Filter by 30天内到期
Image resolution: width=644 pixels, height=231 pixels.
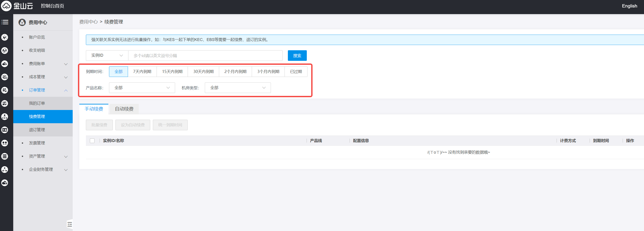204,72
